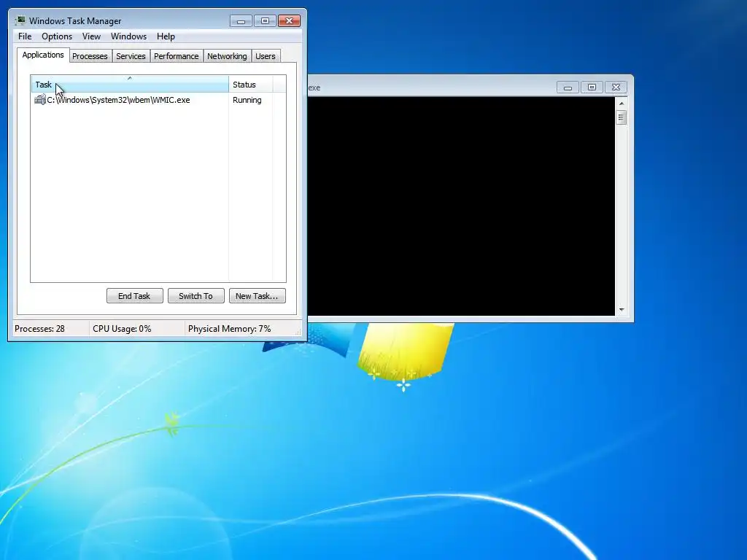
Task: Click the New Task... button
Action: point(257,296)
